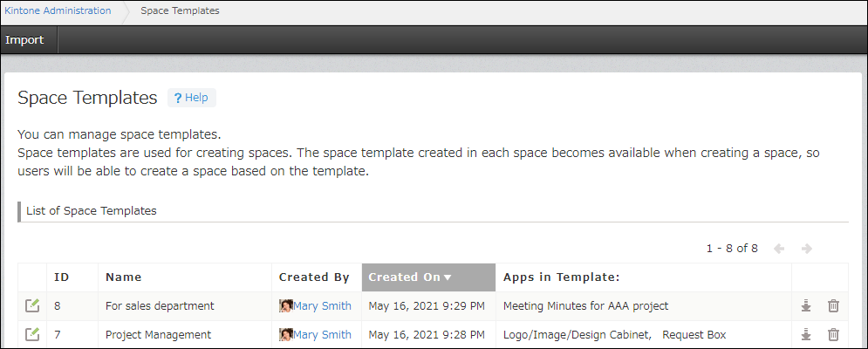
Task: Click the Space Templates breadcrumb
Action: (180, 11)
